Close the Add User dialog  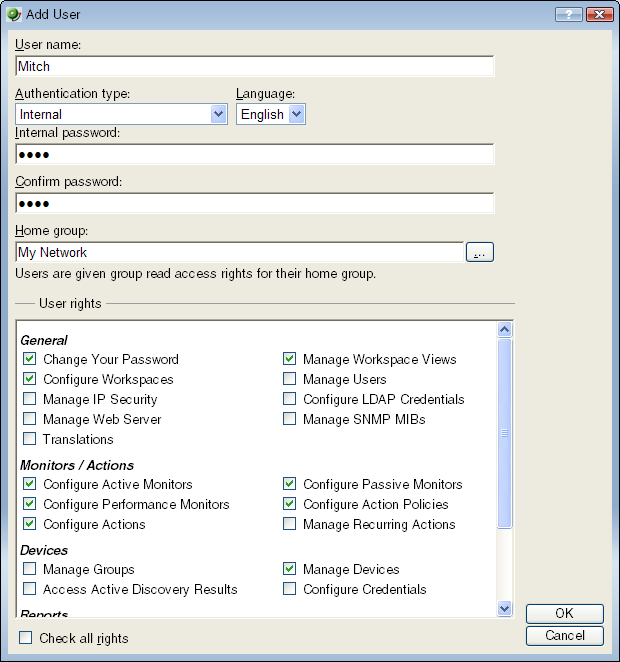click(600, 14)
